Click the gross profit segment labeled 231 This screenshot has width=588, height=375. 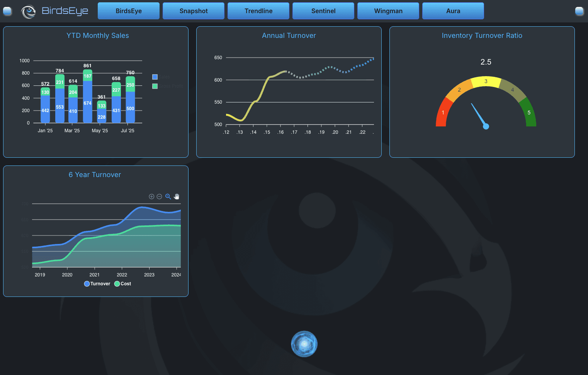pyautogui.click(x=60, y=82)
